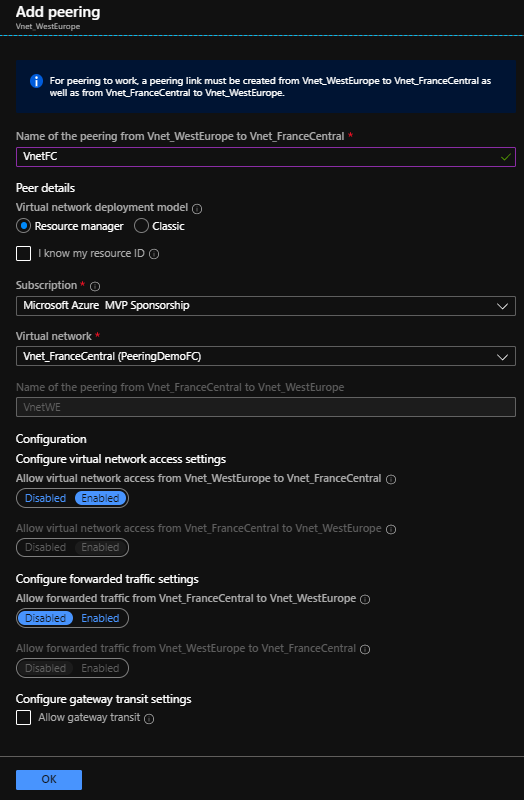Set forwarded traffic FranceCentral to WestEurope to Enabled
Image resolution: width=524 pixels, height=800 pixels.
click(100, 618)
